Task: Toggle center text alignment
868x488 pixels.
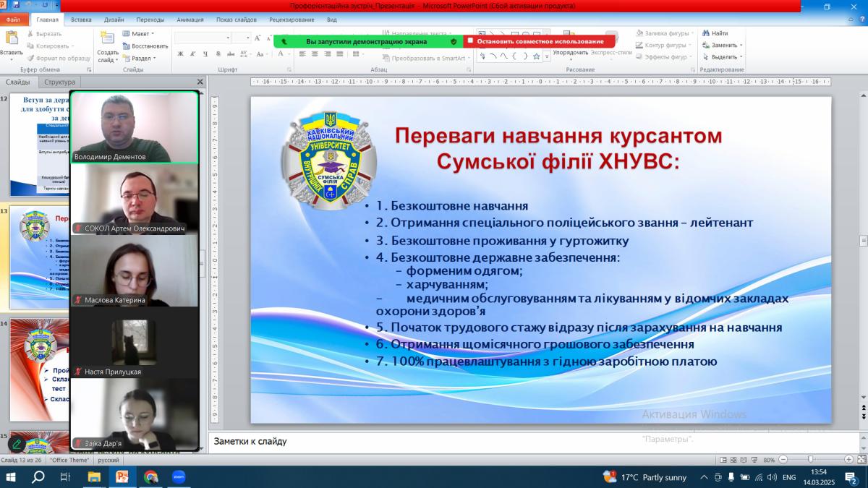Action: (x=315, y=53)
